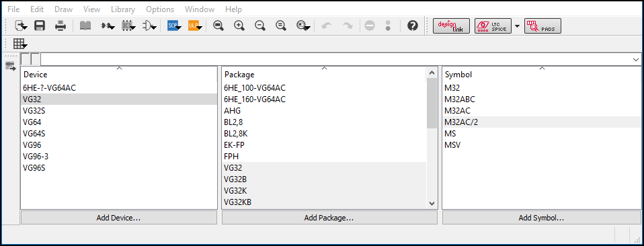The width and height of the screenshot is (644, 246).
Task: Click the Package list scroll up arrow
Action: [x=432, y=73]
